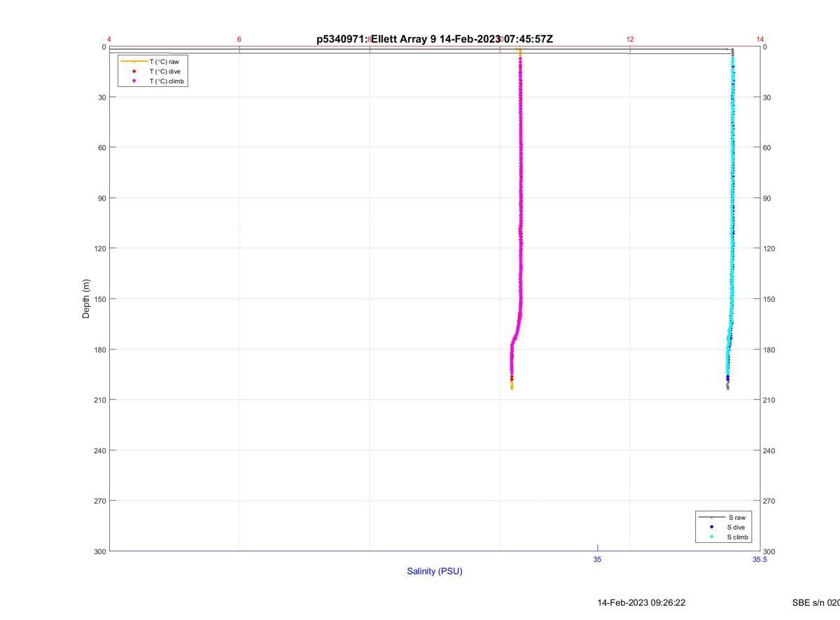Click the 150 tick on right depth axis
Viewport: 840px width, 620px height.
click(x=769, y=299)
